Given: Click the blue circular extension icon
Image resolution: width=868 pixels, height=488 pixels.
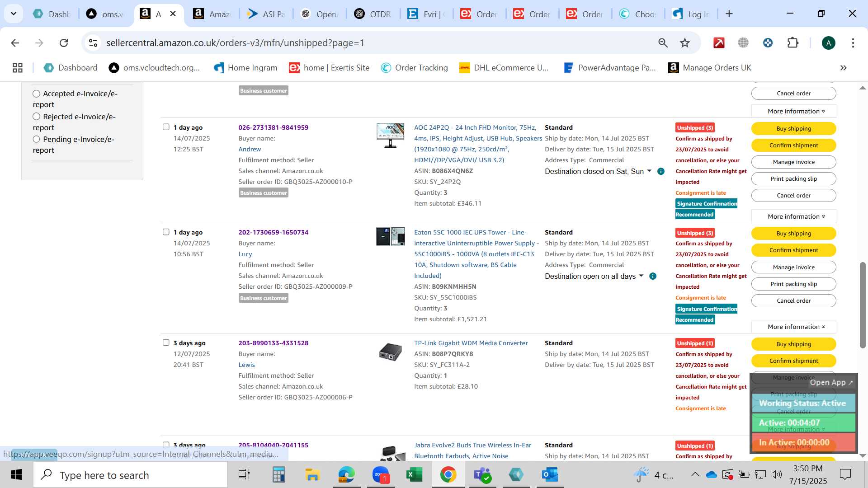Looking at the screenshot, I should coord(768,43).
